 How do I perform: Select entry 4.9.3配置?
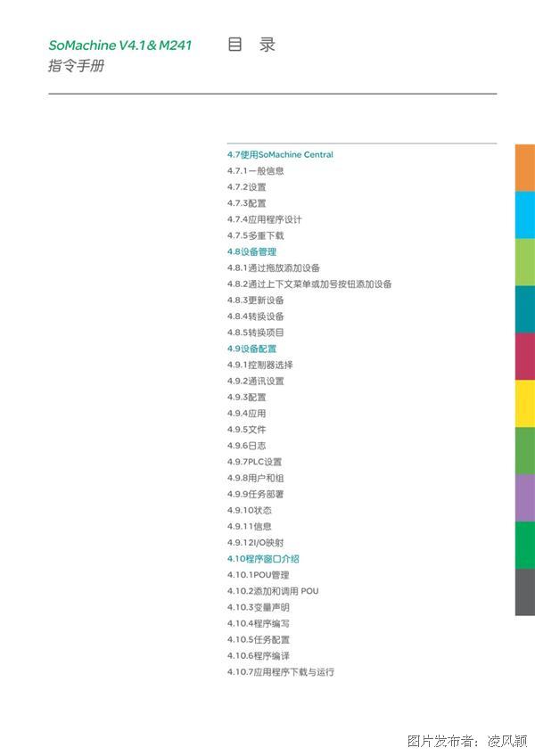pos(246,398)
